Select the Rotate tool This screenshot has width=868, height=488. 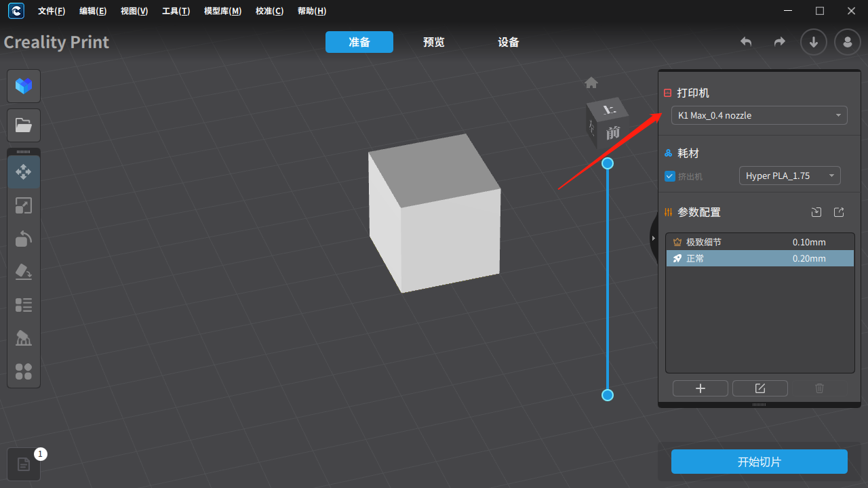click(x=24, y=239)
